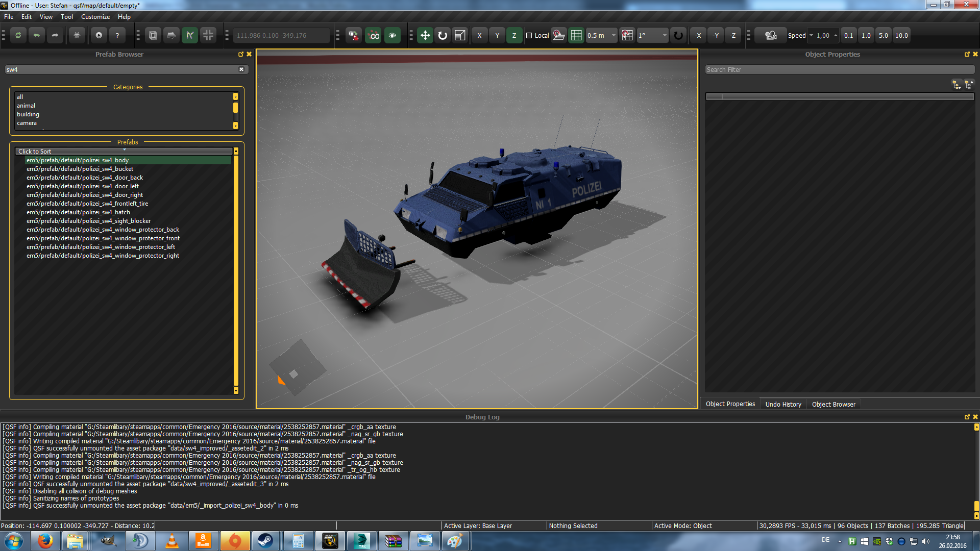Click the Categories list scroll down arrow
980x551 pixels.
[235, 126]
